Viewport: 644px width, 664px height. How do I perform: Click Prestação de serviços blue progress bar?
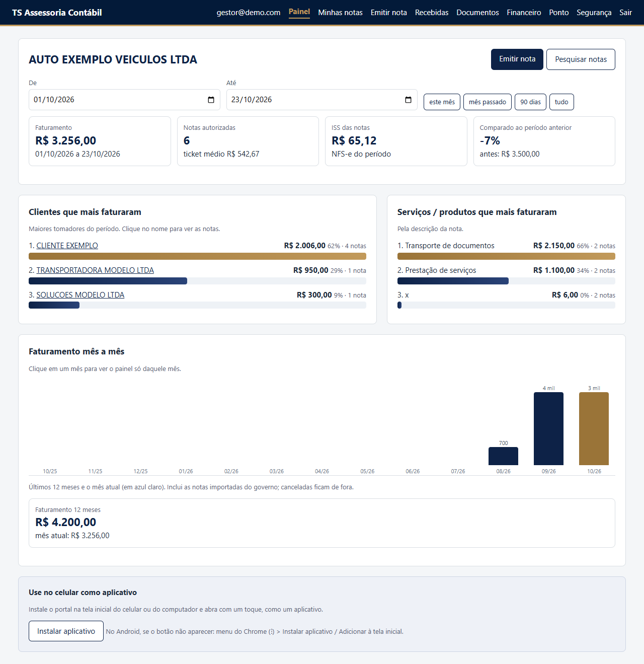coord(453,281)
